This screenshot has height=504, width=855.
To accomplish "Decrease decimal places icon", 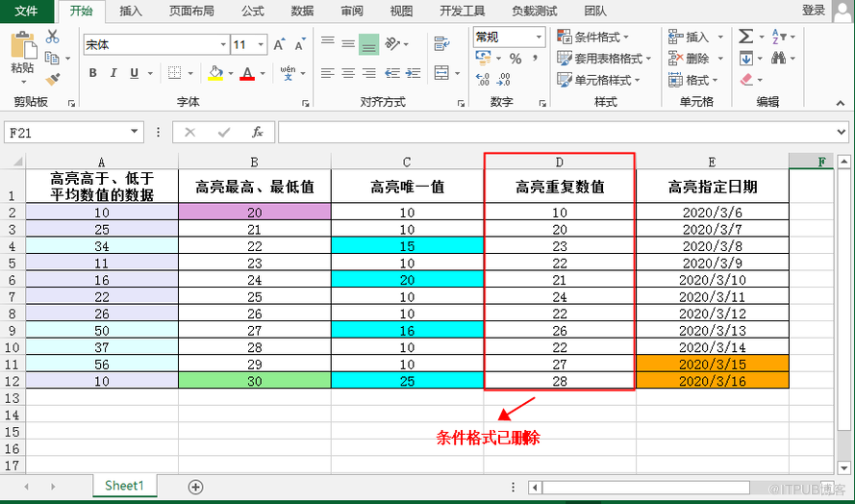I will (x=504, y=80).
